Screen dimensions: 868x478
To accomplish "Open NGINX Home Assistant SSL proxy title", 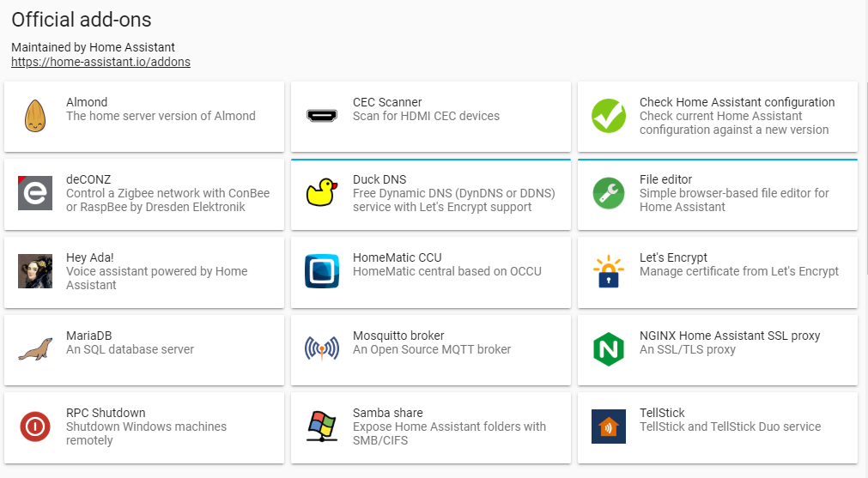I will click(x=730, y=336).
